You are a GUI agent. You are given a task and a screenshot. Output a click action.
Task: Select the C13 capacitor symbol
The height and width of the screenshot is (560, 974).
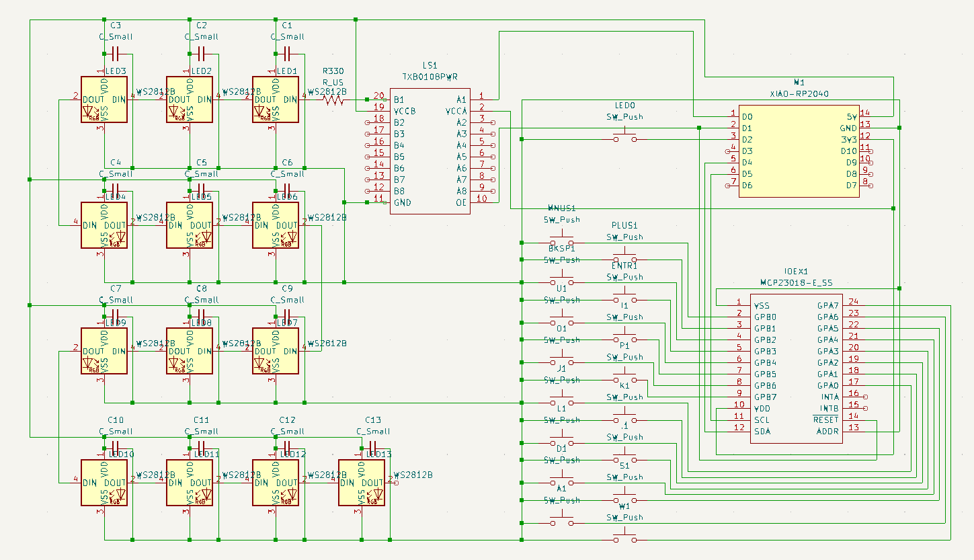372,448
